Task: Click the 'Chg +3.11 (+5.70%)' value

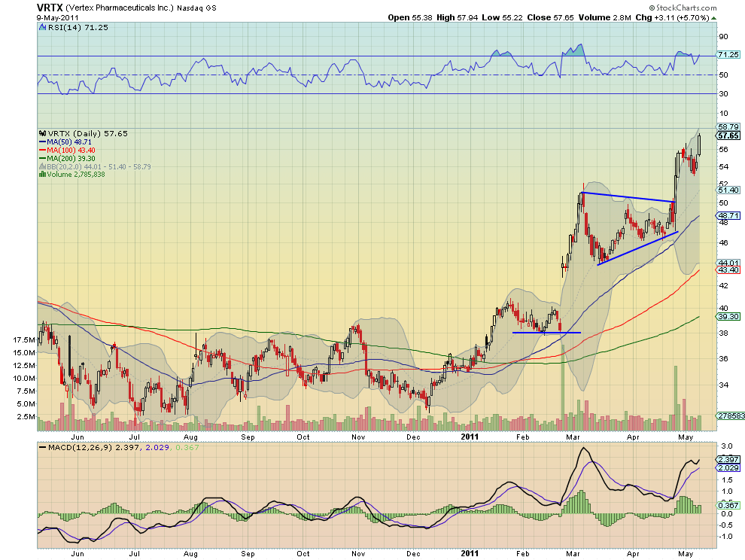Action: (x=672, y=17)
